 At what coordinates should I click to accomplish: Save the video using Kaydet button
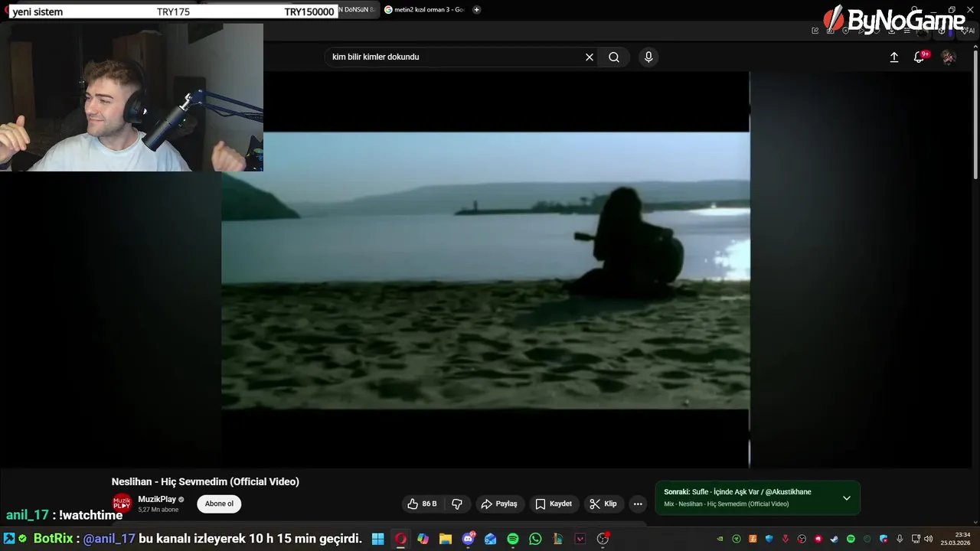point(554,504)
